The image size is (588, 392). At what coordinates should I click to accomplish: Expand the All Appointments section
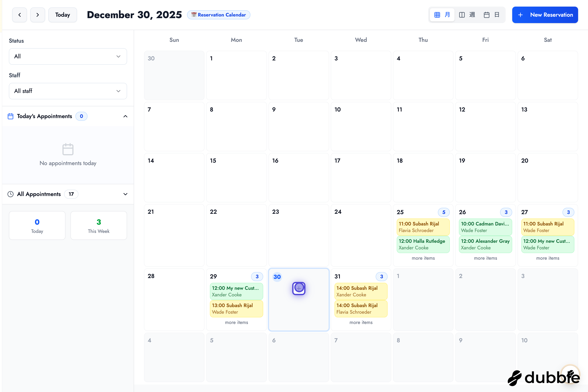[x=125, y=194]
